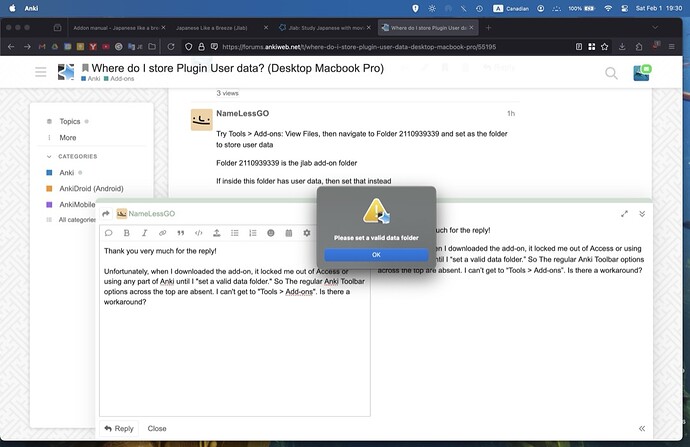The width and height of the screenshot is (690, 447).
Task: Open the browser downloads panel
Action: 622,47
